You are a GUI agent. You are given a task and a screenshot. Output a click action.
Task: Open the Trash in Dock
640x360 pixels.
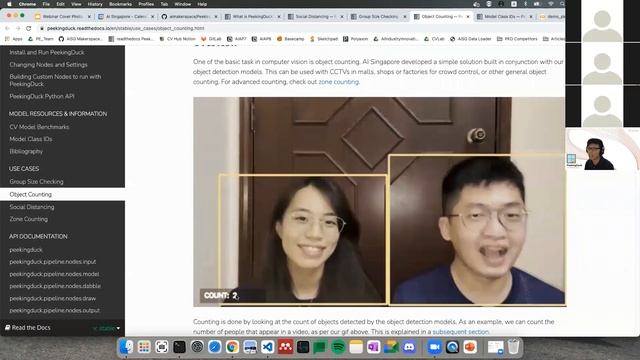point(513,347)
